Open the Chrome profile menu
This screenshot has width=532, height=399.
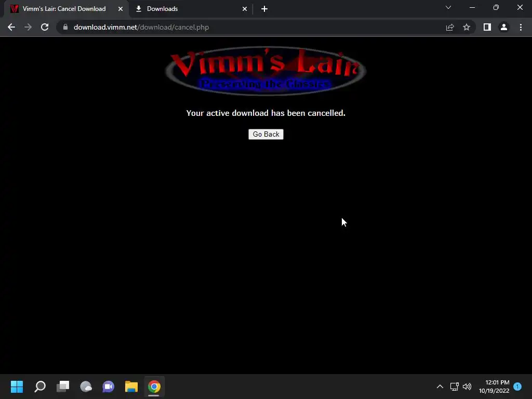(x=504, y=27)
